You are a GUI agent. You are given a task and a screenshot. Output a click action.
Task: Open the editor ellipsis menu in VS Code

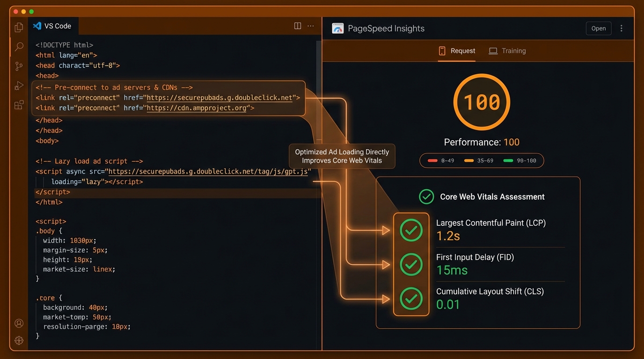(x=311, y=26)
